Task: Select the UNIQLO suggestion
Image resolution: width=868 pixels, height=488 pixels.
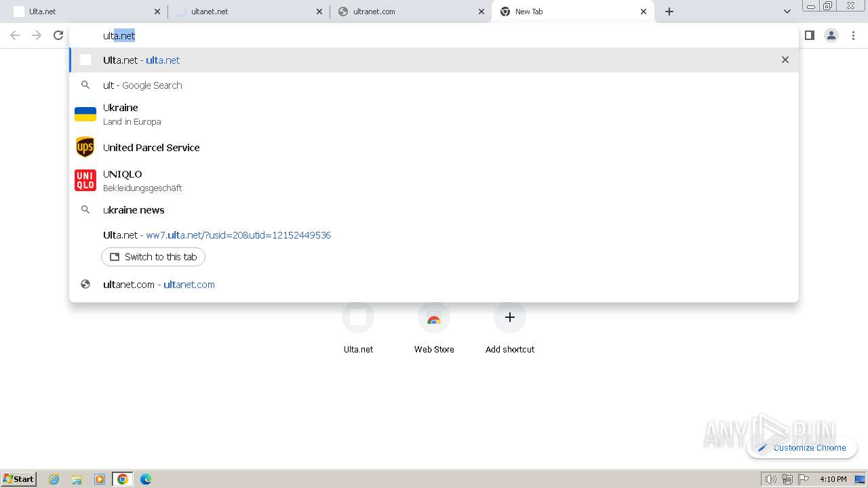Action: click(x=434, y=180)
